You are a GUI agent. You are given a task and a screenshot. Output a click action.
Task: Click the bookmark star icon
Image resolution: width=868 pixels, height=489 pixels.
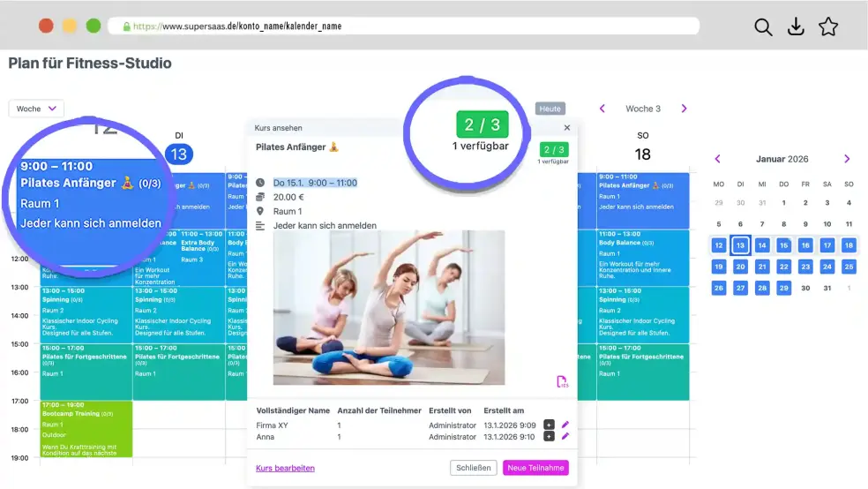(828, 26)
